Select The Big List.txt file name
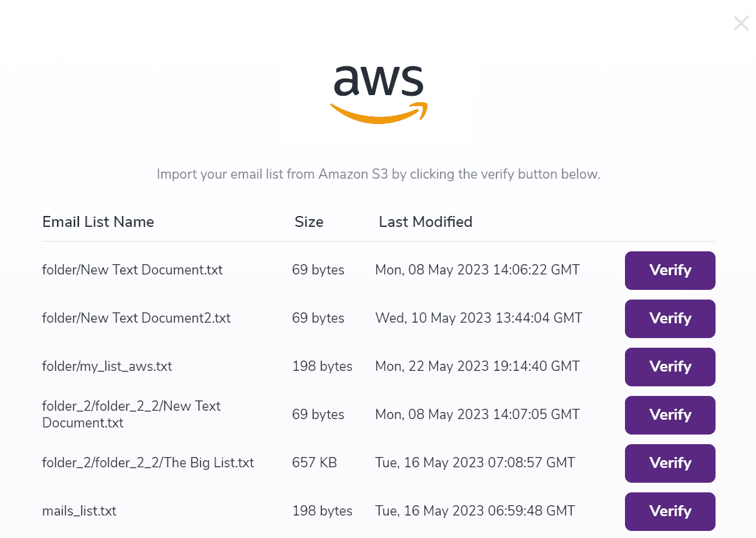The image size is (756, 538). pyautogui.click(x=148, y=462)
